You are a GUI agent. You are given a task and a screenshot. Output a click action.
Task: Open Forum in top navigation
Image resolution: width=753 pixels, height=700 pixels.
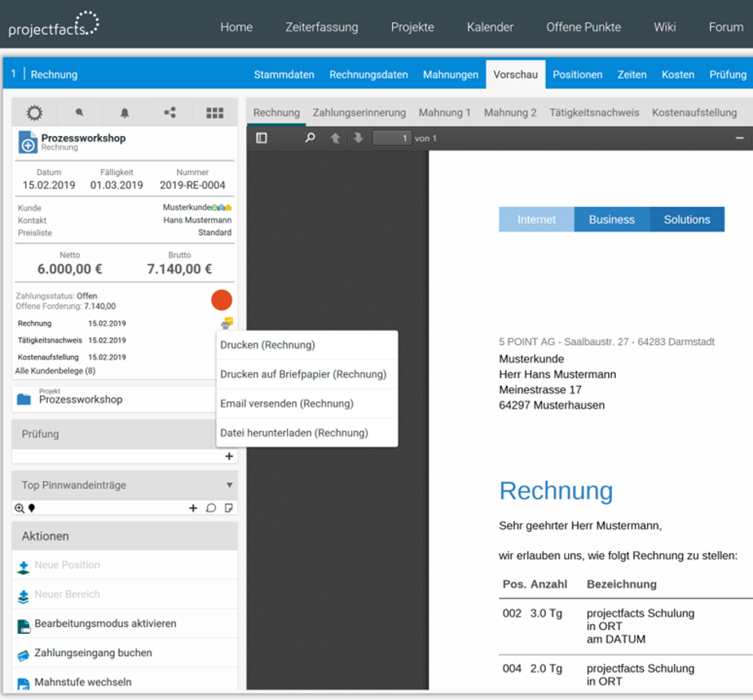(x=726, y=27)
